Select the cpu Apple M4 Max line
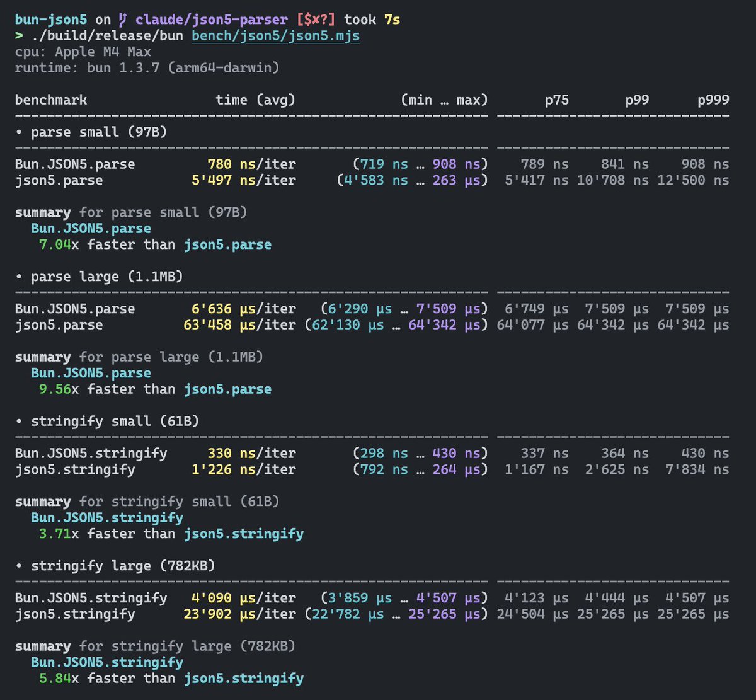 82,52
